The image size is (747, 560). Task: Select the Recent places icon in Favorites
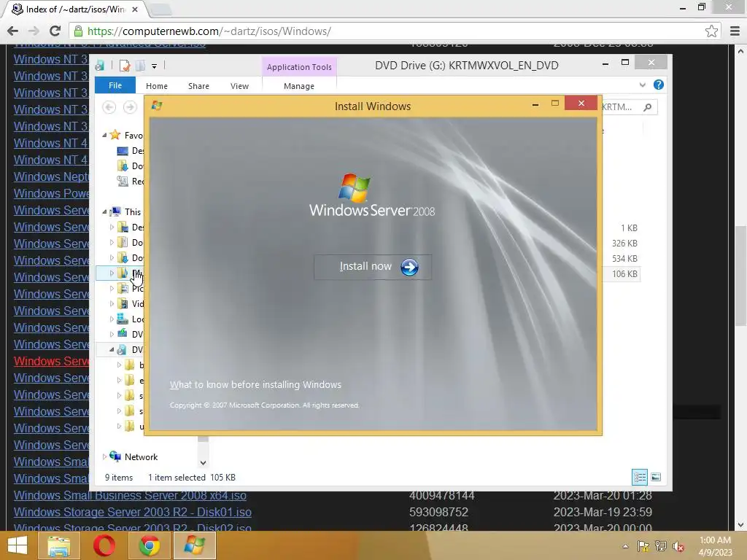(x=123, y=181)
